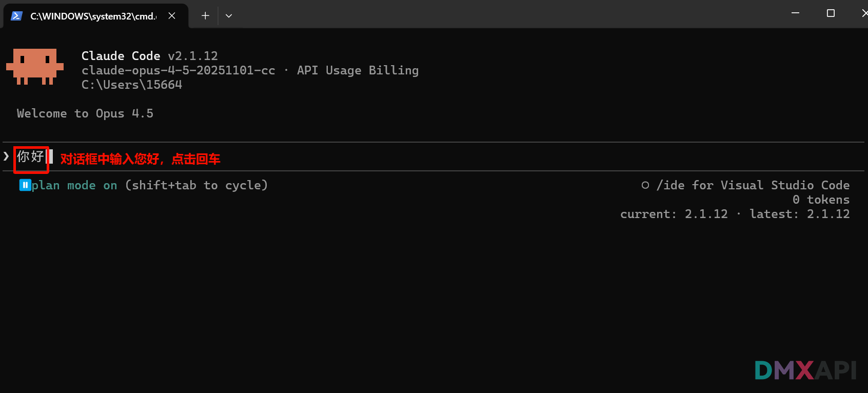Click the circle icon next to /ide
The width and height of the screenshot is (868, 393).
645,185
